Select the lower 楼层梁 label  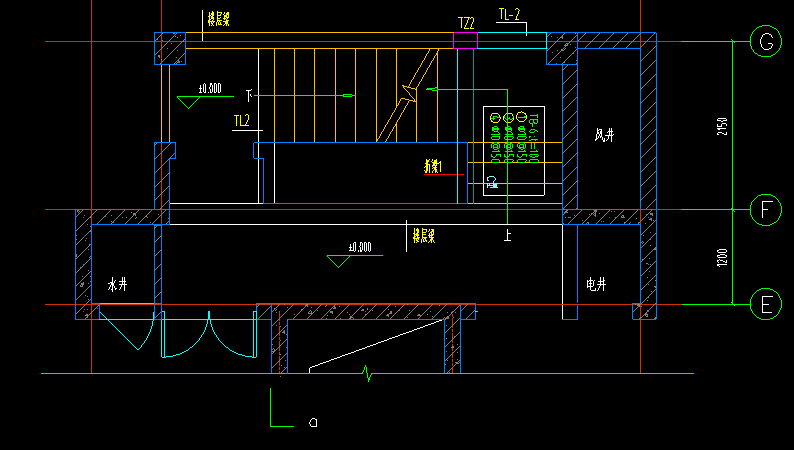click(x=424, y=235)
